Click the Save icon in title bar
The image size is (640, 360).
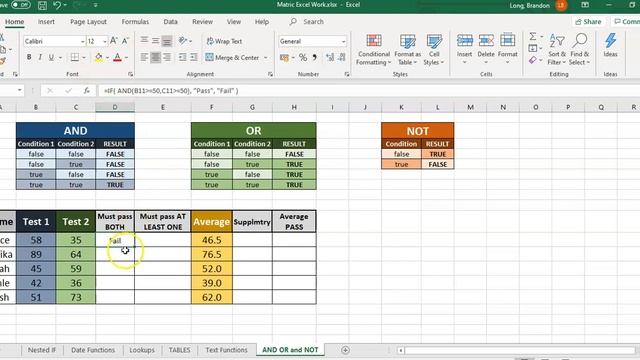(42, 5)
